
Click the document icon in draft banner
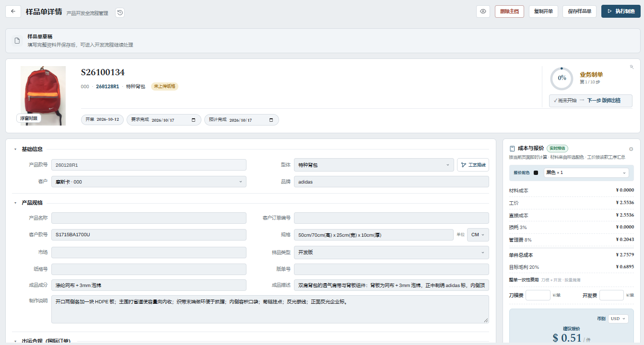(x=17, y=41)
